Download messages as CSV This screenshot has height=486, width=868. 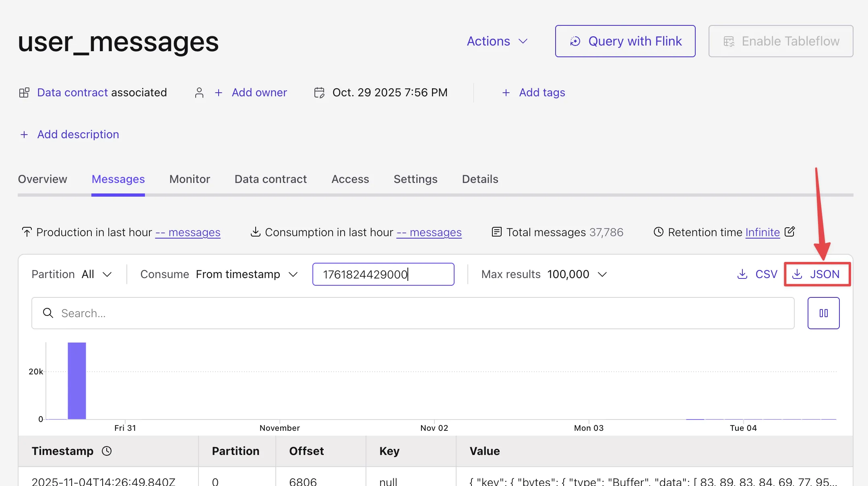coord(757,274)
